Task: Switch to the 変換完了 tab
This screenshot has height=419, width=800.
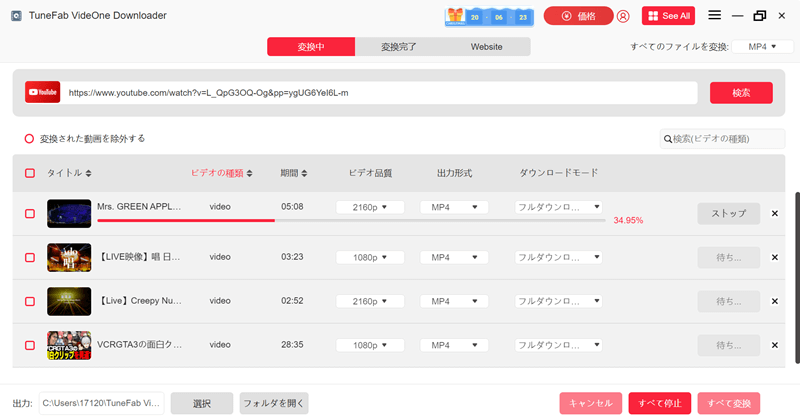Action: 398,46
